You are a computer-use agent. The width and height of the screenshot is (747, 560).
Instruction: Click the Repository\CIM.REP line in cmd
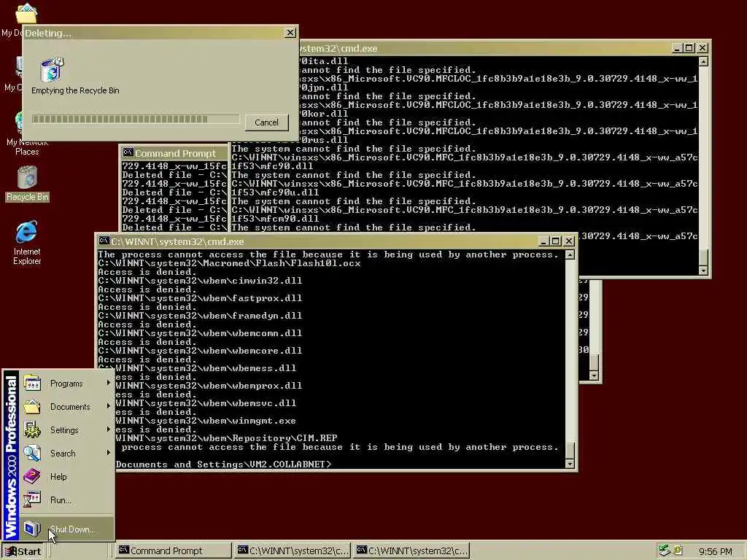click(226, 438)
